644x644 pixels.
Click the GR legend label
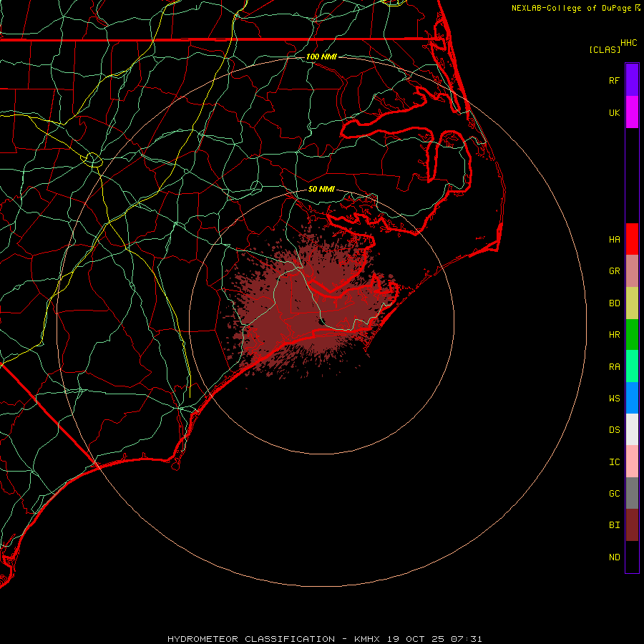(x=614, y=271)
